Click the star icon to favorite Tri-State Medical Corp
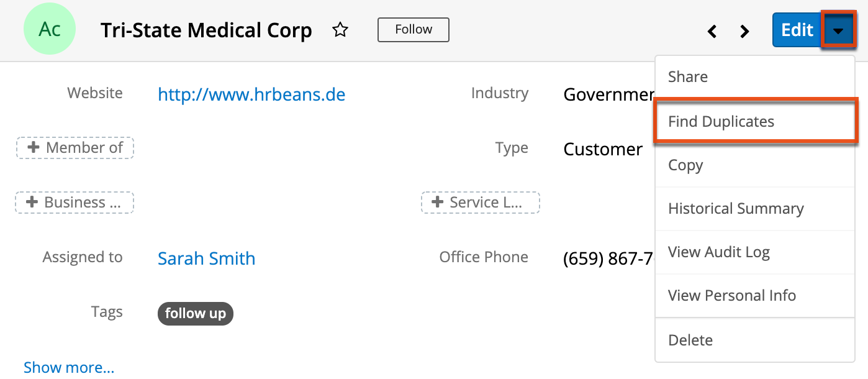 (x=340, y=29)
